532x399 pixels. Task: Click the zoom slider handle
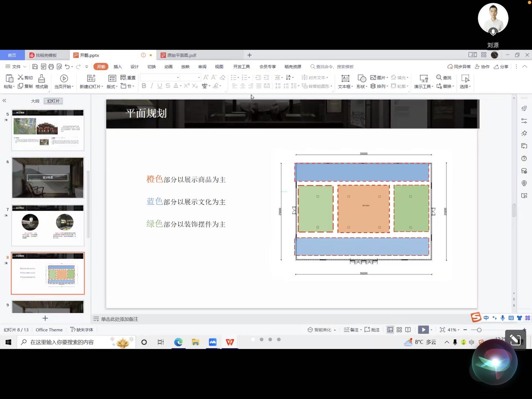tap(479, 330)
